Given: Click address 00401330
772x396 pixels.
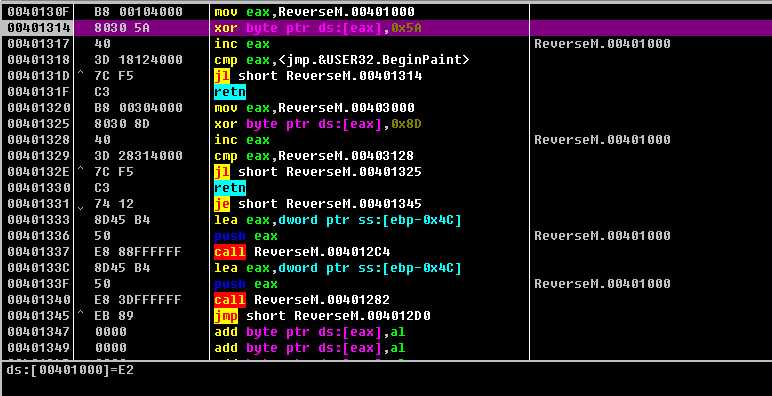Looking at the screenshot, I should click(39, 188).
